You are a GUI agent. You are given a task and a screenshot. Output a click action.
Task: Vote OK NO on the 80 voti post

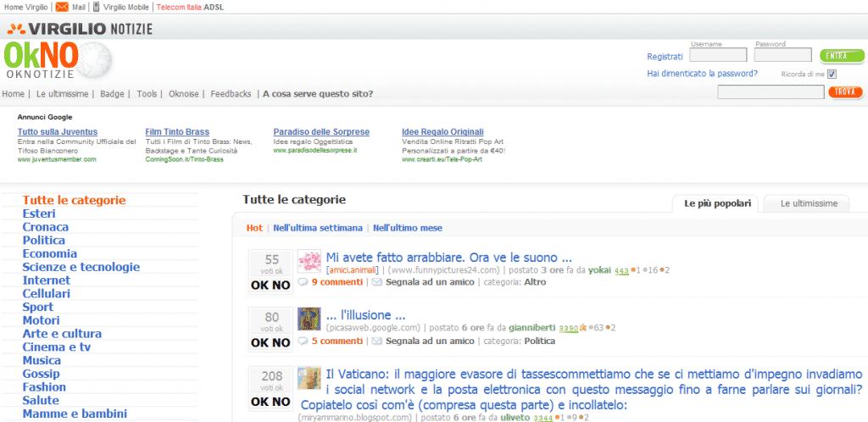[x=270, y=343]
